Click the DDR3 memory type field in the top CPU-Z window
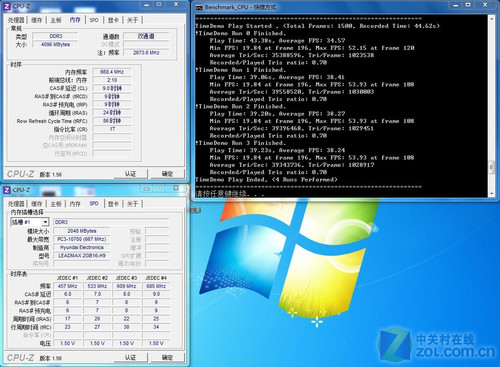500x367 pixels. 56,36
